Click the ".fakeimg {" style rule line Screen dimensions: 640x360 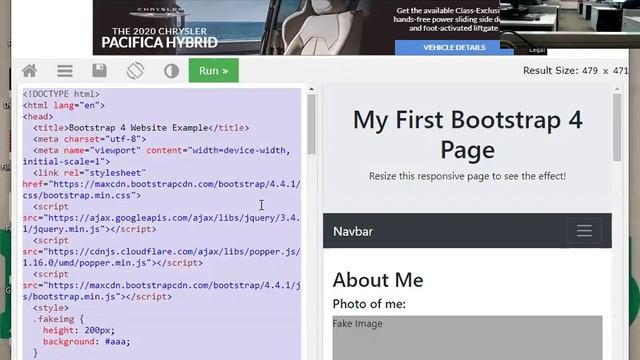(58, 319)
